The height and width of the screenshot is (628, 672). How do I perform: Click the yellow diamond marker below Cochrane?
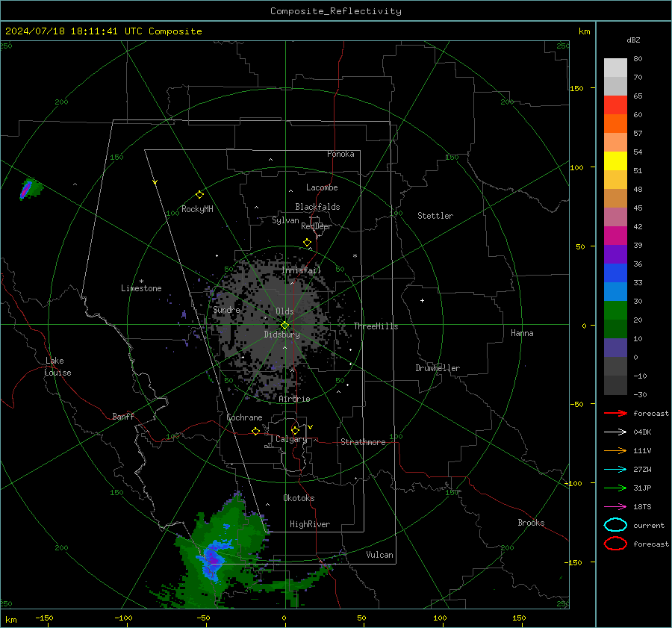[x=255, y=431]
